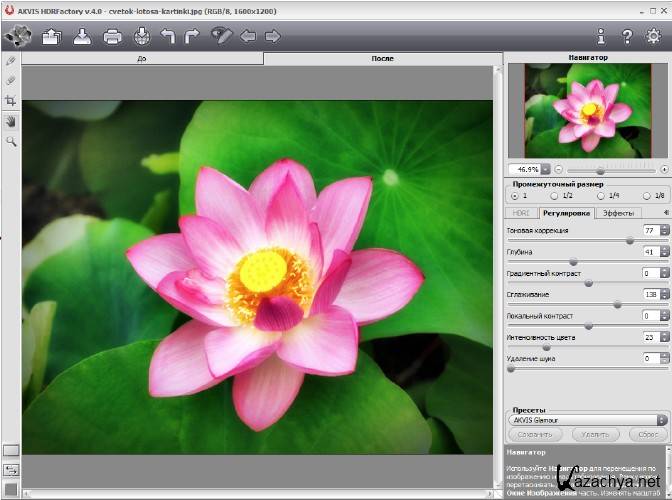Switch to the До (Before) image tab

[x=142, y=59]
